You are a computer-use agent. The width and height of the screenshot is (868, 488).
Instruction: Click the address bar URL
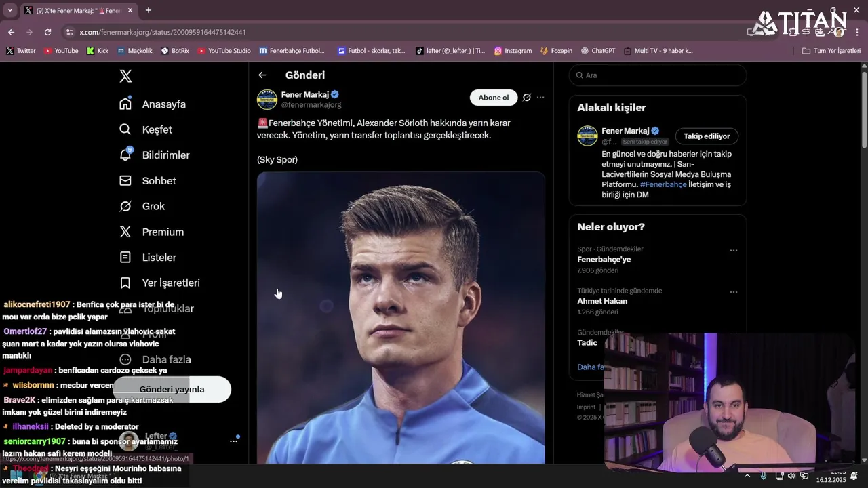(163, 32)
